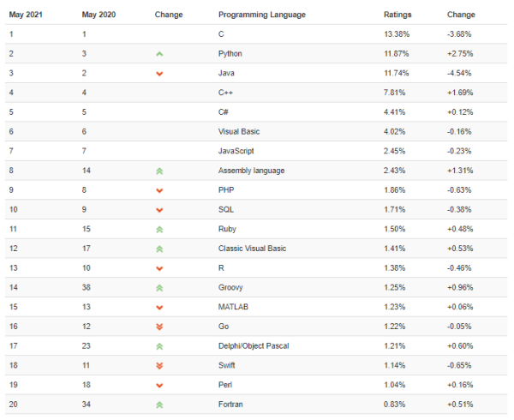
Task: Click the May 2021 column header
Action: 27,15
